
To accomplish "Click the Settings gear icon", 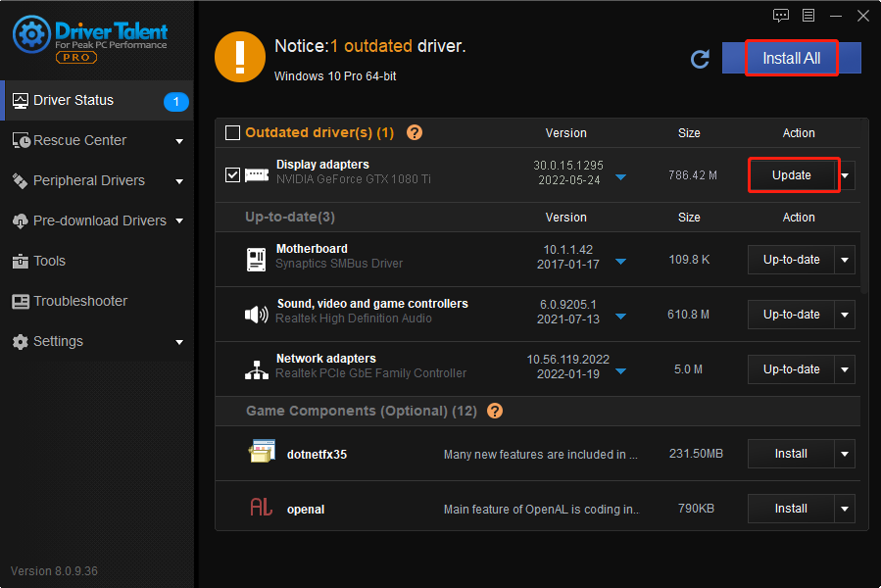I will click(21, 342).
